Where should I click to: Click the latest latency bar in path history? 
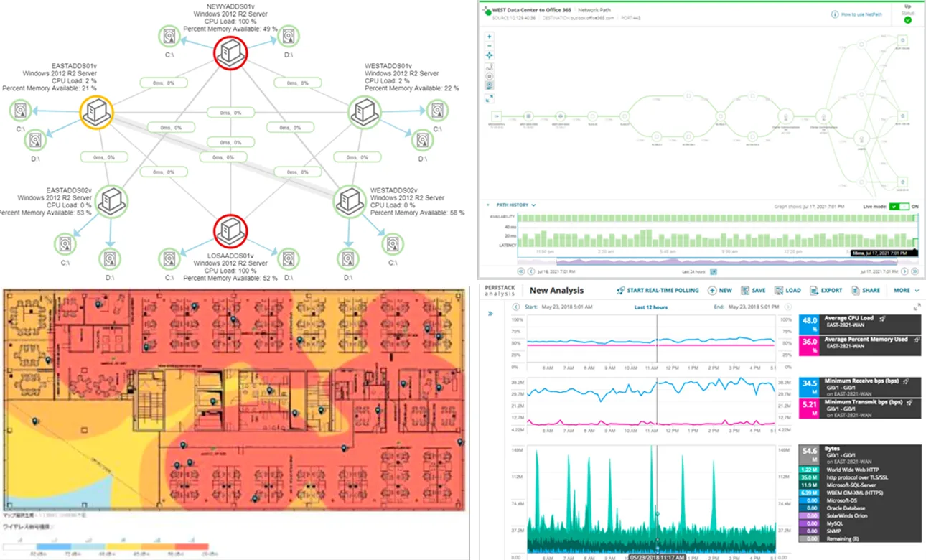tap(917, 242)
